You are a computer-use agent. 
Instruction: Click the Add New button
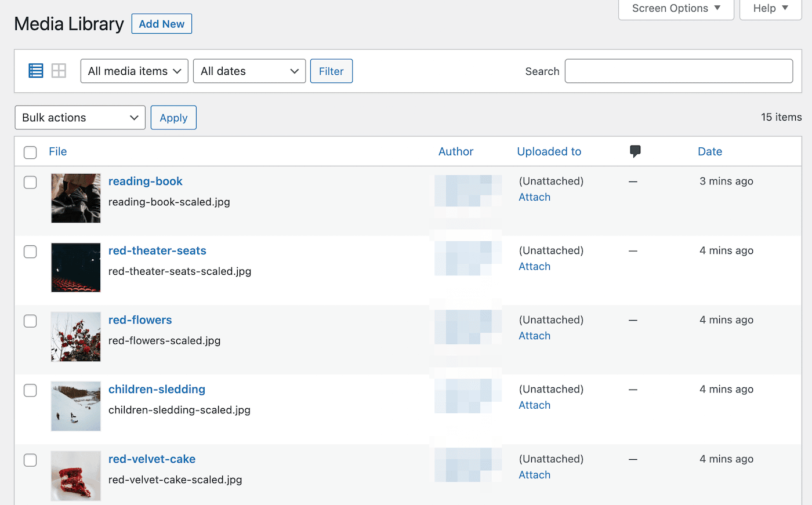161,24
